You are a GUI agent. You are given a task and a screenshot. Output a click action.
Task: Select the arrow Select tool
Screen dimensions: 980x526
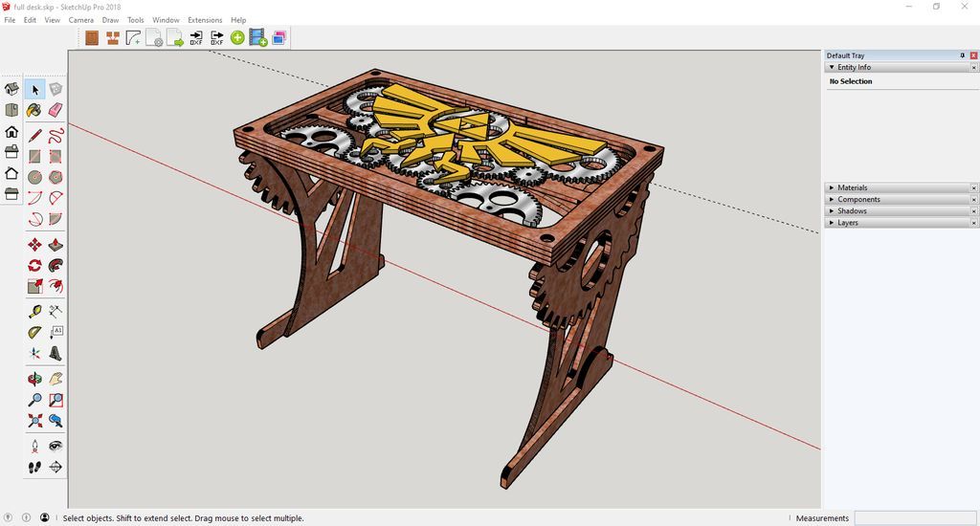(x=35, y=89)
